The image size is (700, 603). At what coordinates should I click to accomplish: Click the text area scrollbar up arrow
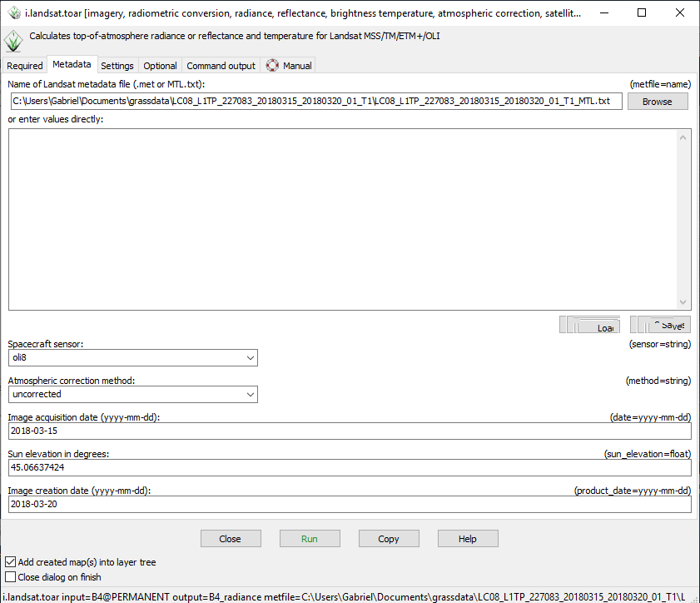(x=683, y=137)
